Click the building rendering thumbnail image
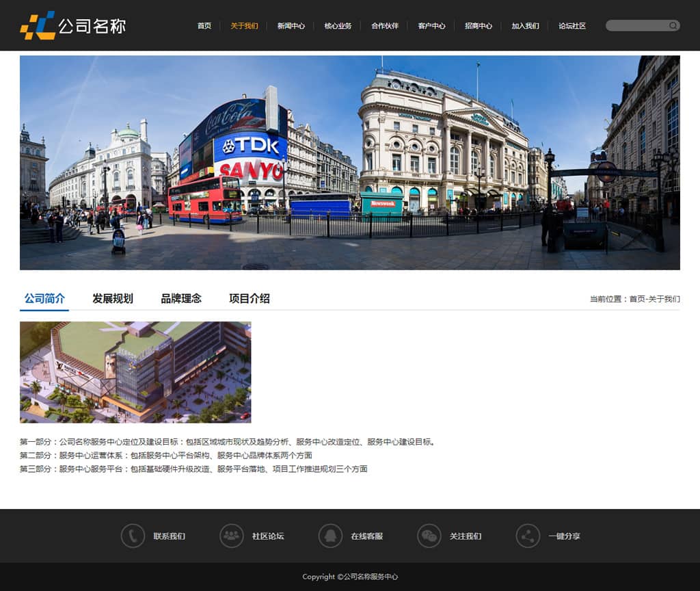This screenshot has height=591, width=700. click(135, 372)
